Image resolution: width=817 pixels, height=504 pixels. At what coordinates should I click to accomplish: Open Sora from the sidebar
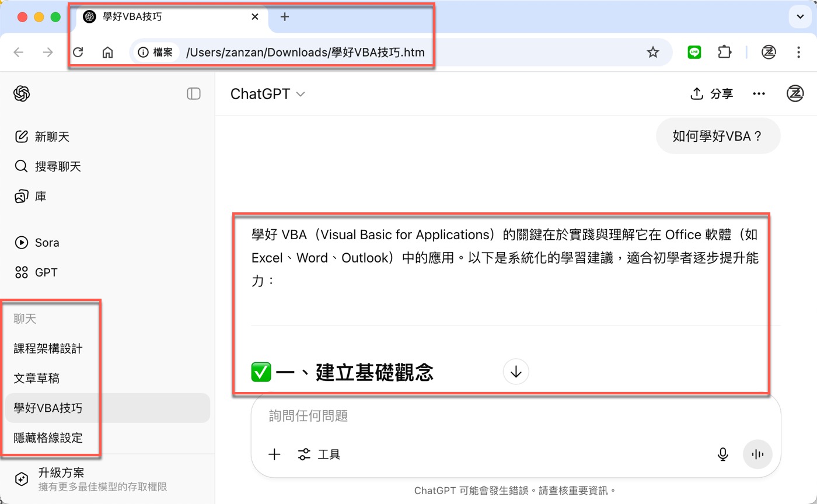tap(37, 242)
